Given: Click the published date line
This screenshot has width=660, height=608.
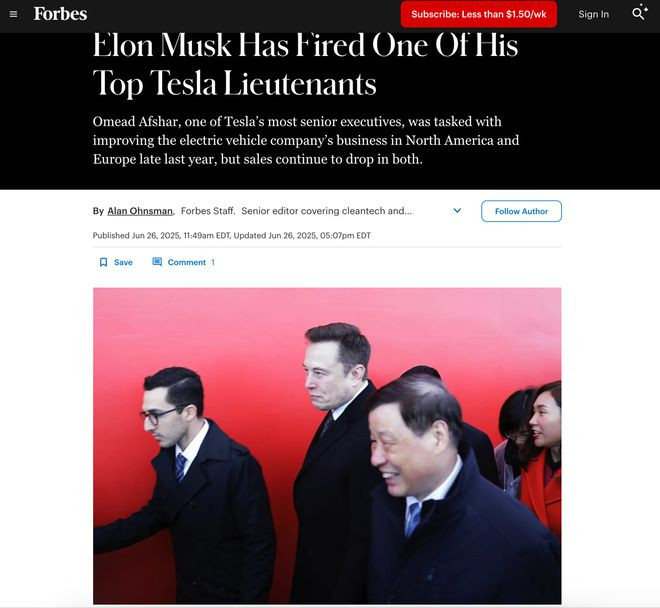Looking at the screenshot, I should [x=232, y=235].
